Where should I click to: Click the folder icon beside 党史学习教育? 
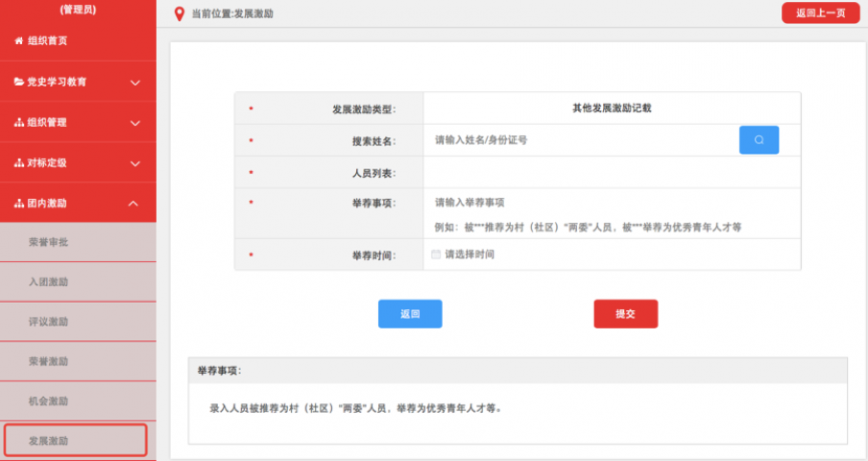tap(19, 82)
